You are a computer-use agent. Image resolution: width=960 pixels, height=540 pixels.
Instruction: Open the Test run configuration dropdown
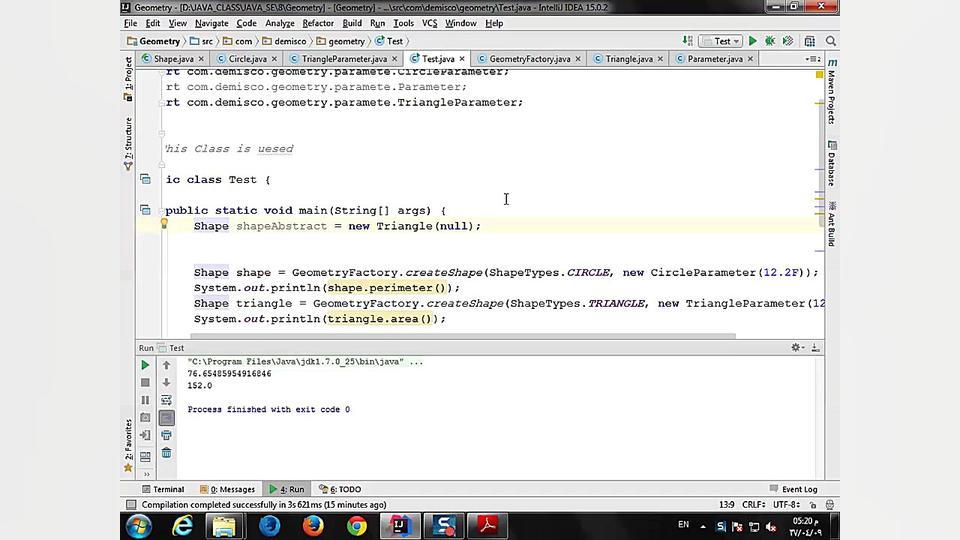(x=721, y=41)
